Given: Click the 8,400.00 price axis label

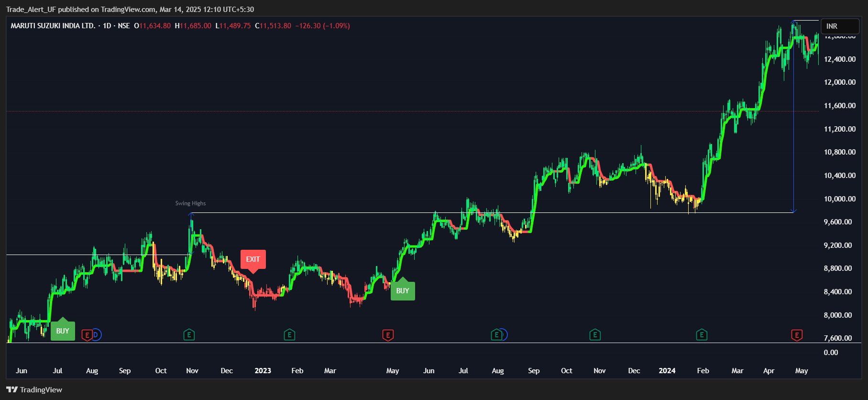Looking at the screenshot, I should 838,292.
